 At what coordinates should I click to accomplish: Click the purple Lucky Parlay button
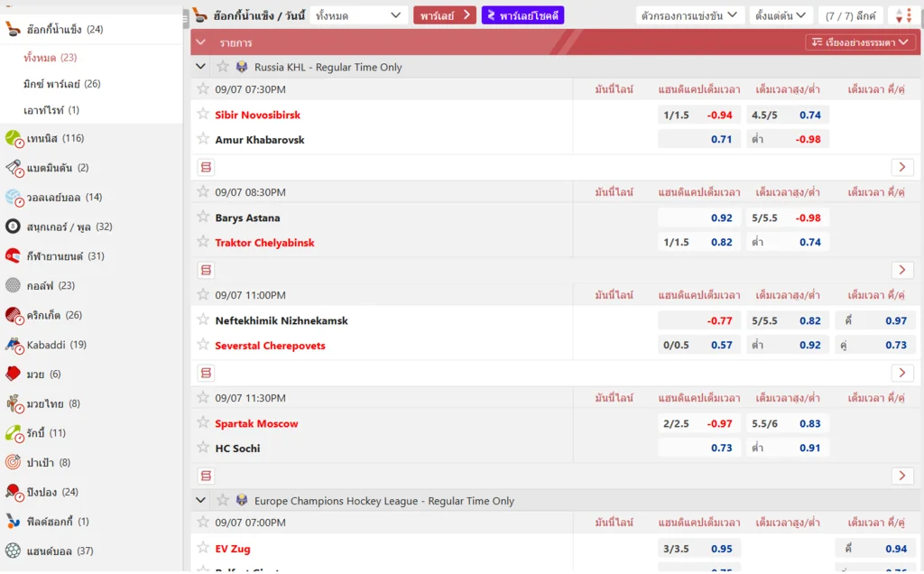coord(522,15)
